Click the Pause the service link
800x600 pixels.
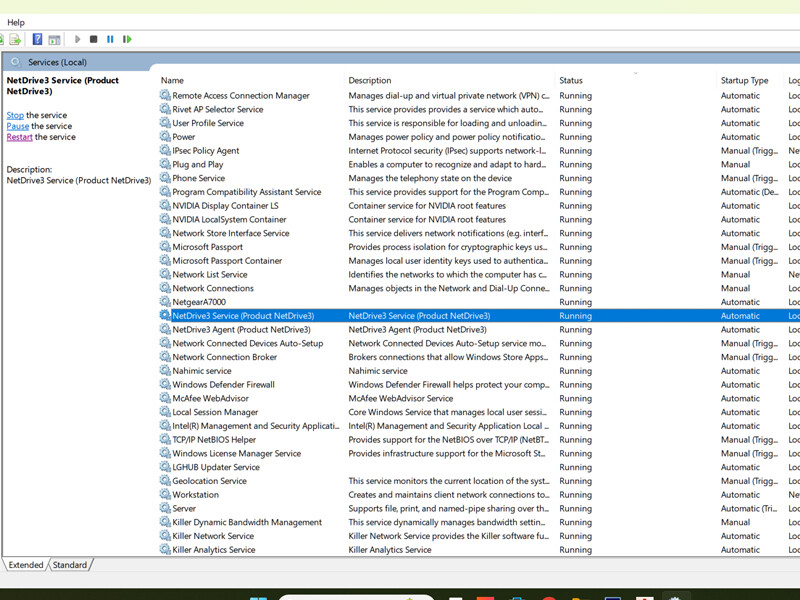[18, 126]
